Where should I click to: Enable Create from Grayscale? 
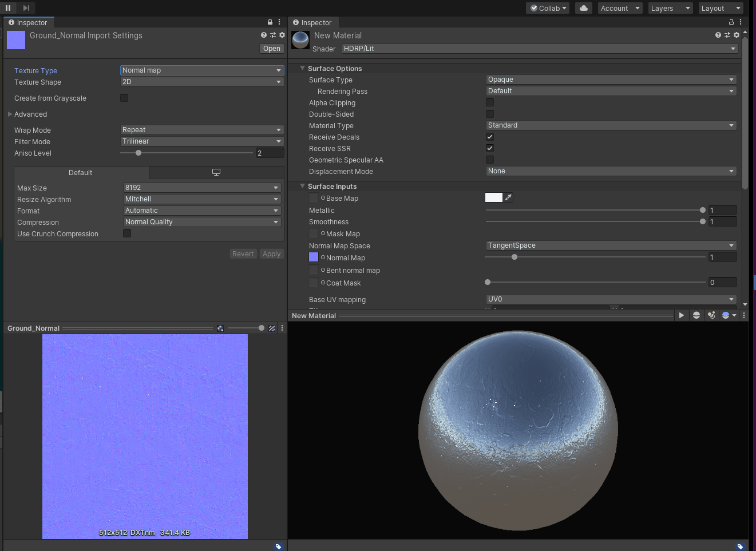coord(124,98)
